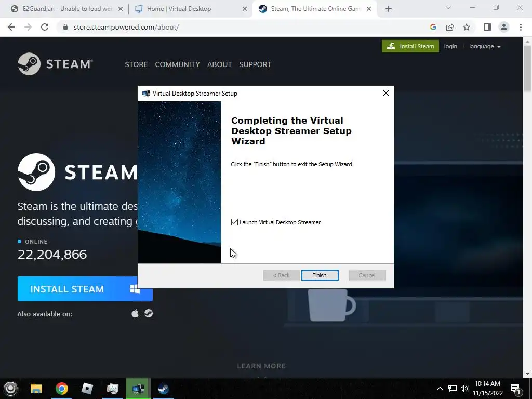The image size is (532, 399).
Task: Share this page icon
Action: [450, 27]
